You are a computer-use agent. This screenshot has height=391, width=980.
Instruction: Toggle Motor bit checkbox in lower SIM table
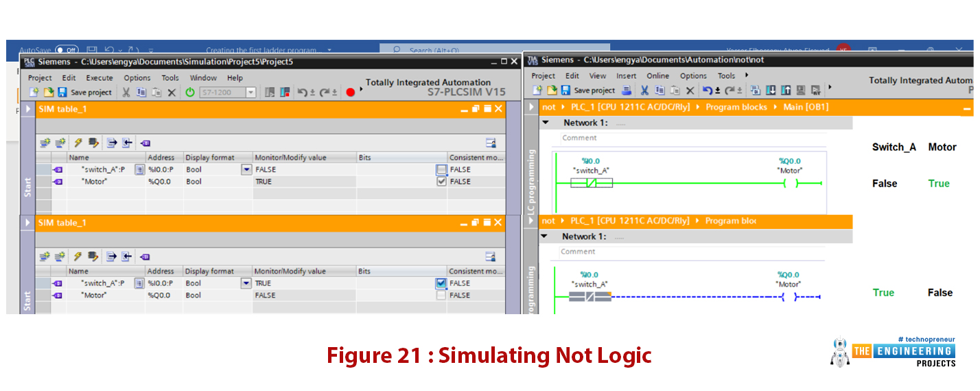click(441, 295)
